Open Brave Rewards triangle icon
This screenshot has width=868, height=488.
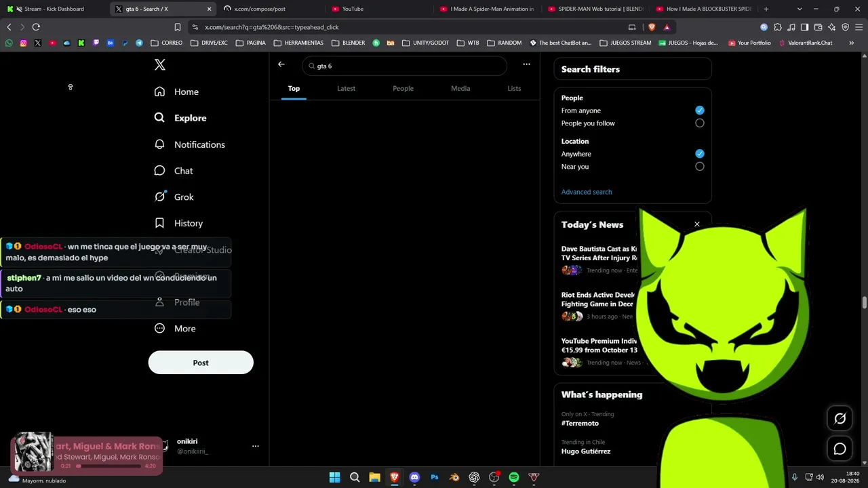coord(667,27)
